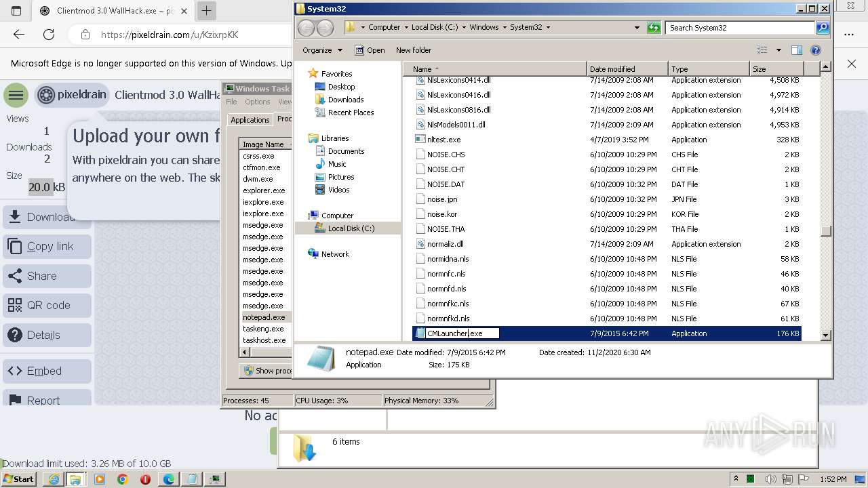Reload the page in Edge

click(x=49, y=35)
